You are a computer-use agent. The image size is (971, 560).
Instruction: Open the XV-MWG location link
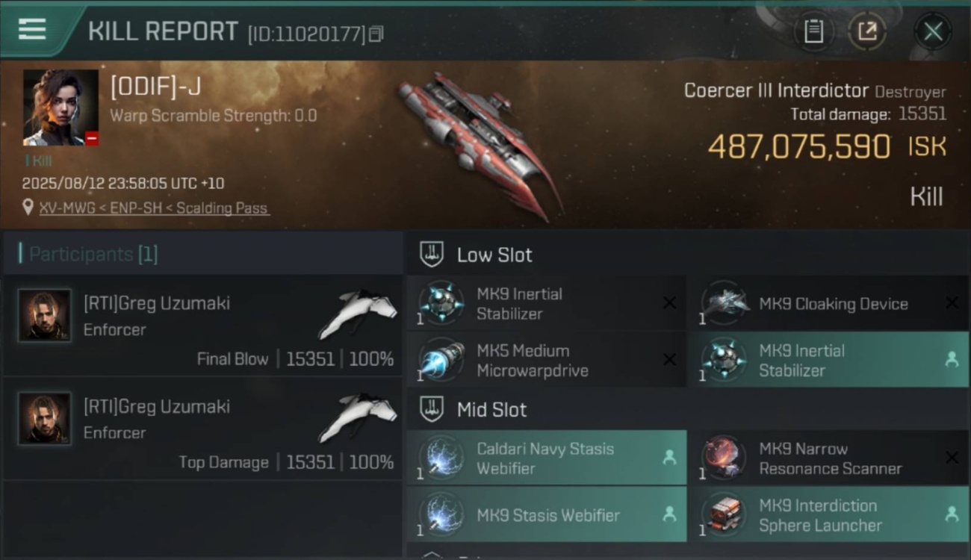155,208
